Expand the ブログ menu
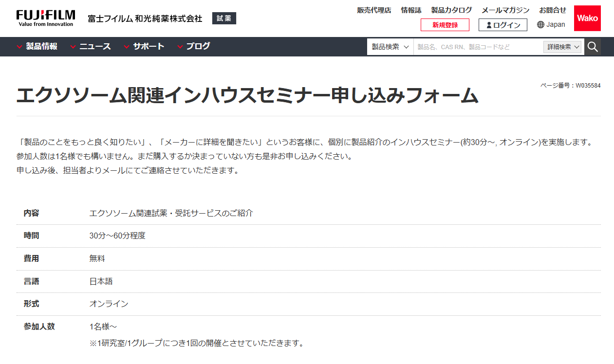The height and width of the screenshot is (364, 614). 194,46
